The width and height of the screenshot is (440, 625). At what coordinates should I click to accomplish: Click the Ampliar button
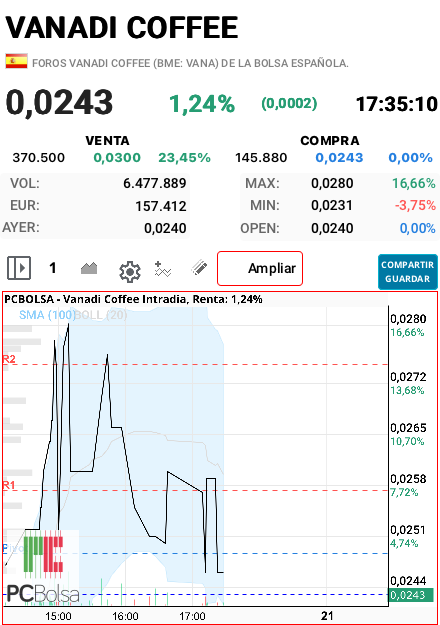(x=260, y=268)
